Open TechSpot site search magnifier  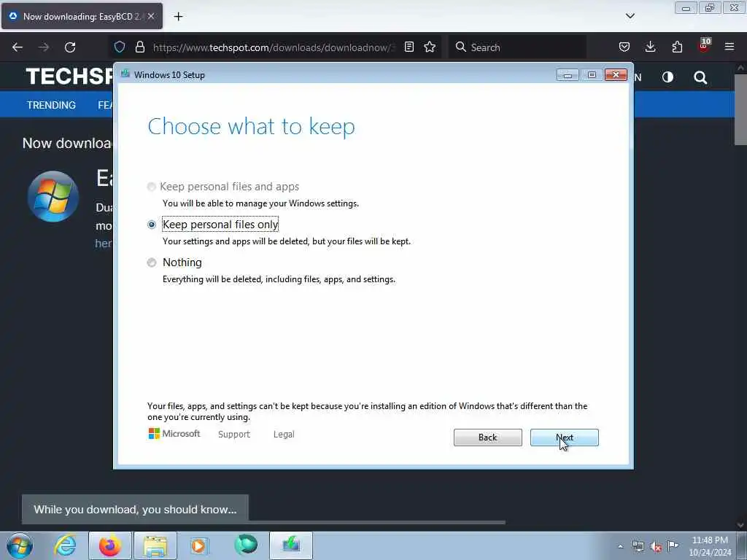(x=700, y=77)
